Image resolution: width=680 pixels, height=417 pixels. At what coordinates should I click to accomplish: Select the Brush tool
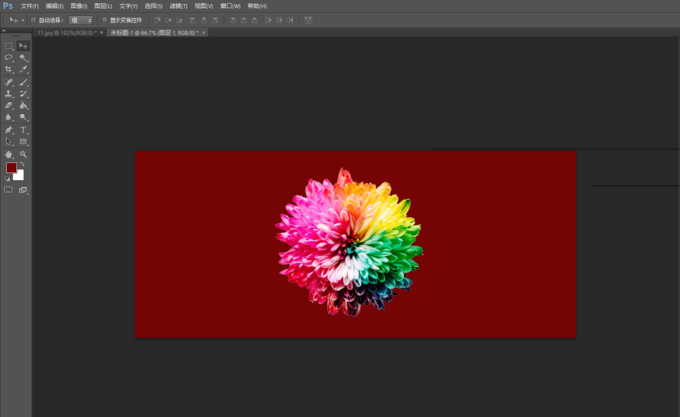[23, 82]
